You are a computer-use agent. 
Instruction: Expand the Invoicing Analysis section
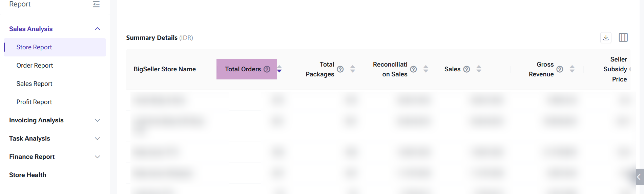tap(97, 120)
